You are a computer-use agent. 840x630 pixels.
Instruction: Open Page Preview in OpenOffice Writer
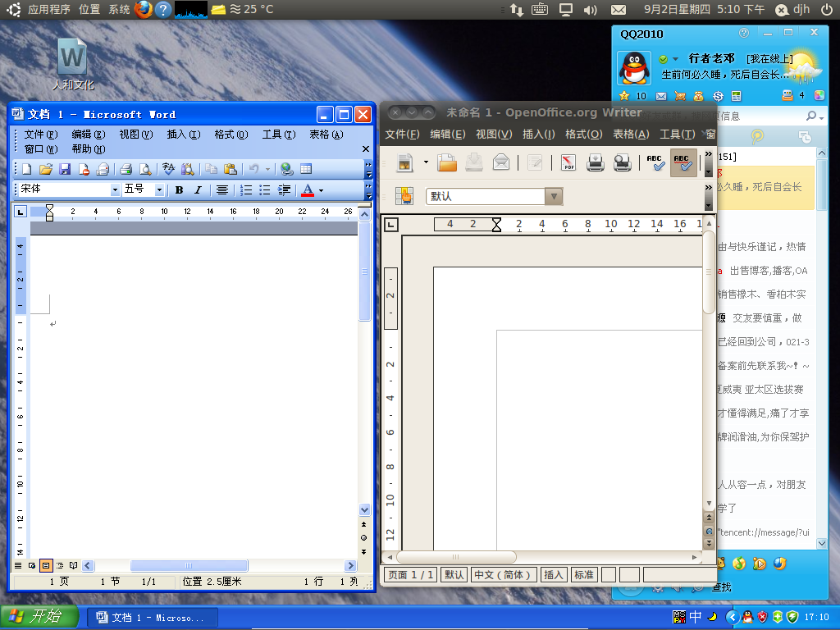[x=622, y=162]
